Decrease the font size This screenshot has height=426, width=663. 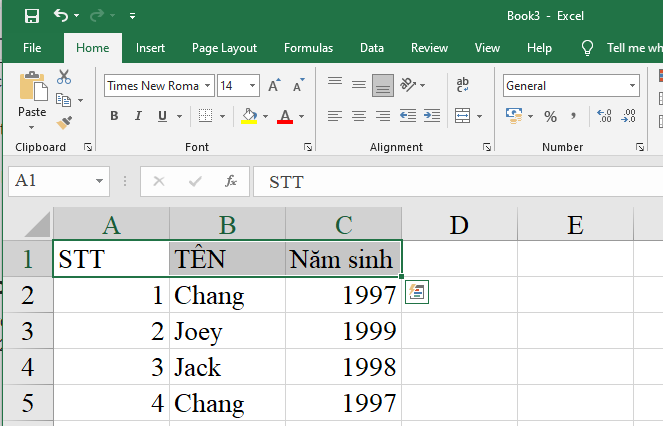click(x=299, y=85)
